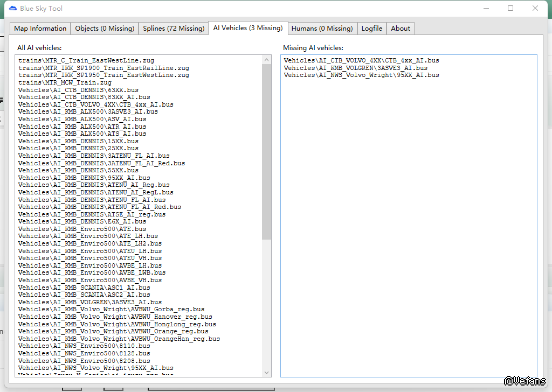Click scroll up arrow in vehicle list
552x392 pixels.
pyautogui.click(x=267, y=59)
